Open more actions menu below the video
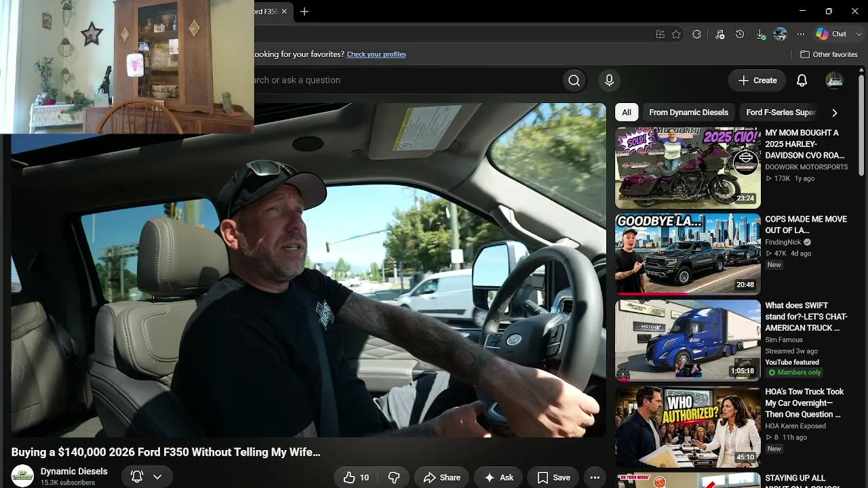 click(595, 477)
